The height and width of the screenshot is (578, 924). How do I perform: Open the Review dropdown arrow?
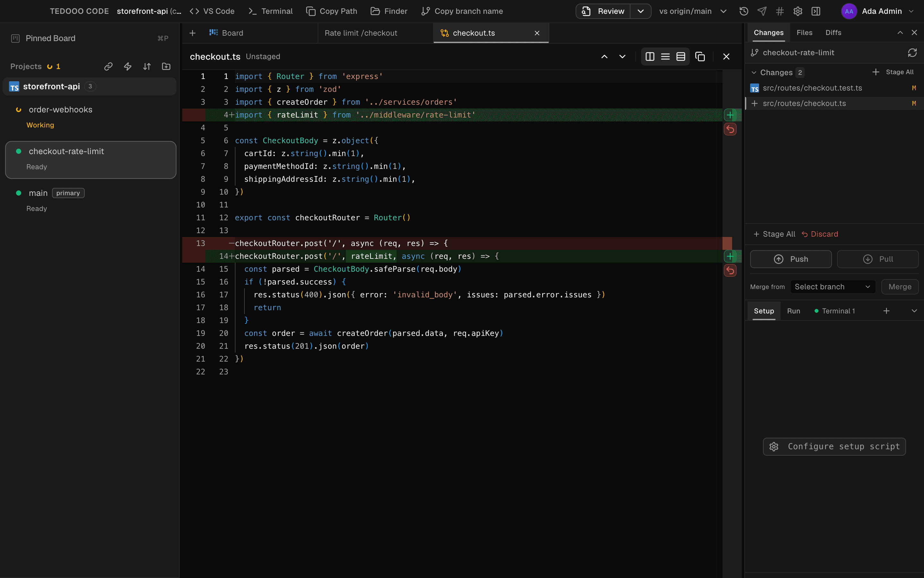[641, 12]
